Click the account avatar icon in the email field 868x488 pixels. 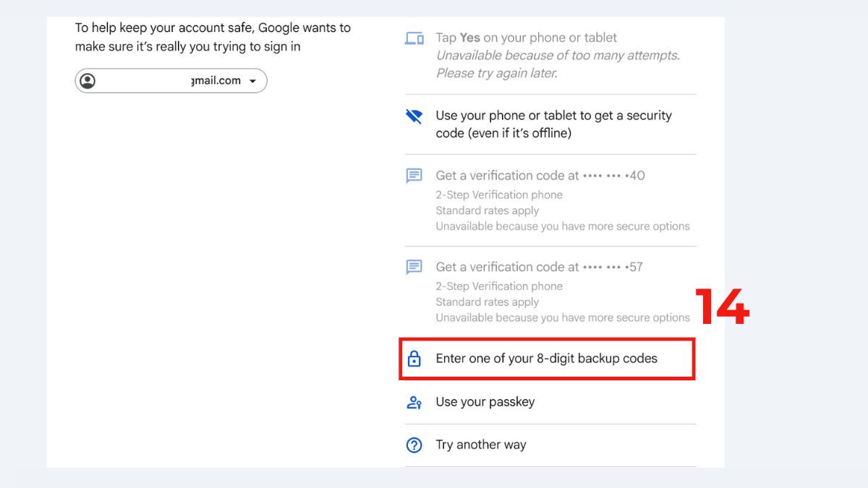[x=88, y=80]
